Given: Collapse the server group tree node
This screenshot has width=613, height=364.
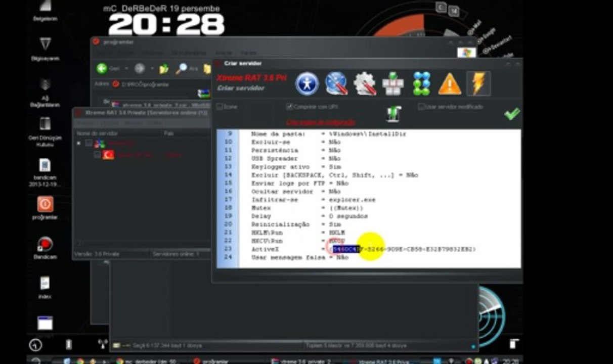Looking at the screenshot, I should [79, 144].
